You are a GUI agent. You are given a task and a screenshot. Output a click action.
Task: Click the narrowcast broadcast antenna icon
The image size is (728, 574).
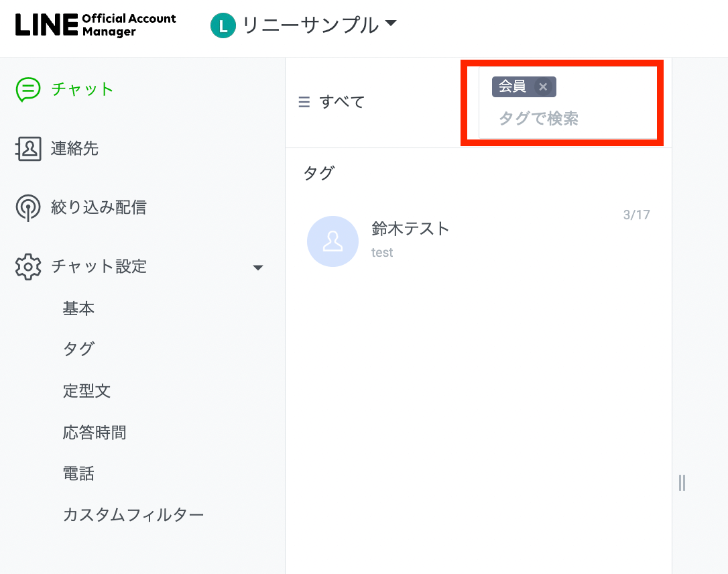click(x=28, y=208)
